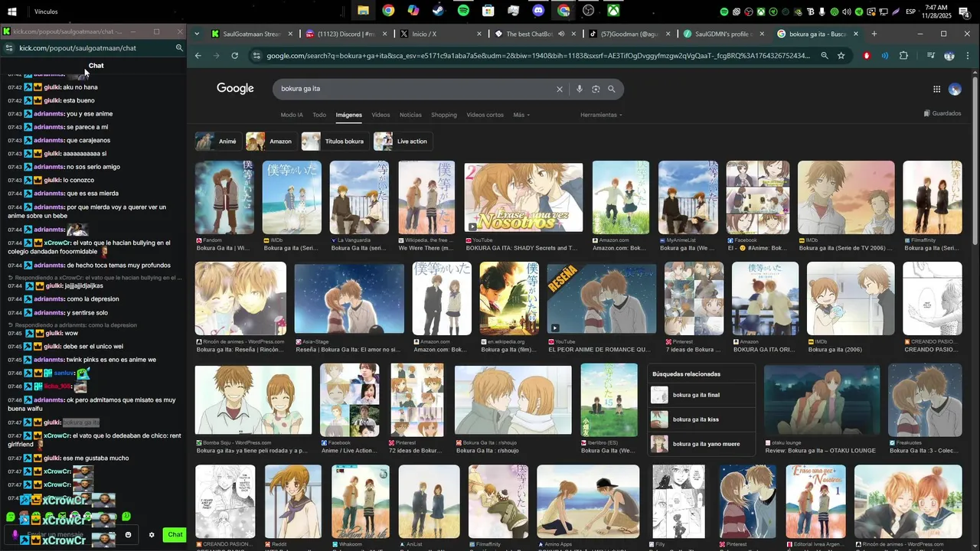980x551 pixels.
Task: Open the blue sound-waves extension
Action: (x=885, y=56)
